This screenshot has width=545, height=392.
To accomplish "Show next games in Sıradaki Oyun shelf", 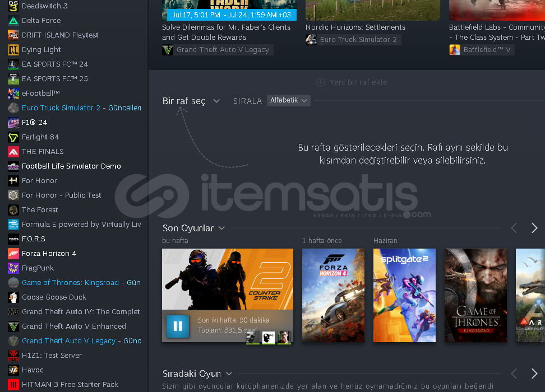I will 534,374.
